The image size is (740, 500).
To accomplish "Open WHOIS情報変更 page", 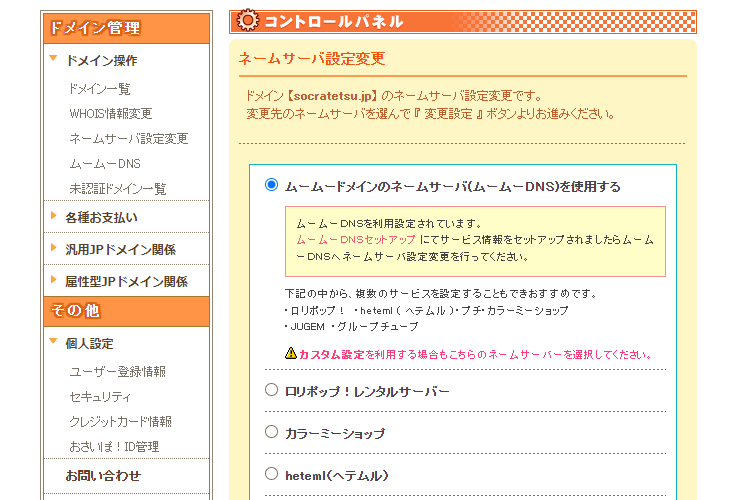I will coord(110,114).
